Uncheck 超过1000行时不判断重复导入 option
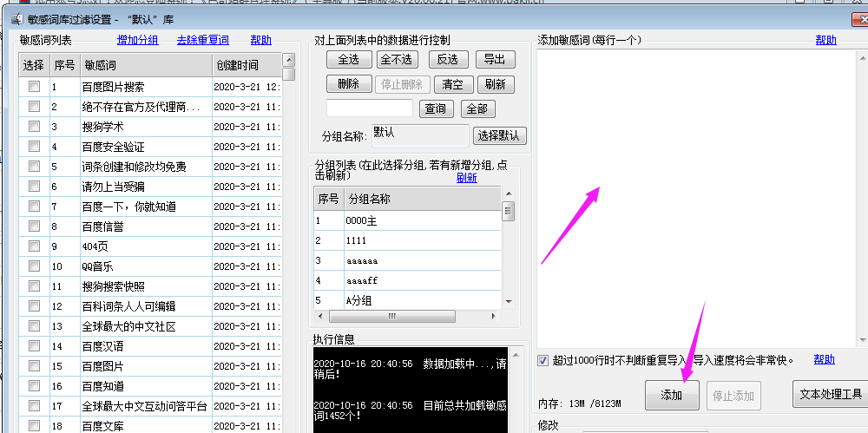The height and width of the screenshot is (433, 868). pos(542,360)
